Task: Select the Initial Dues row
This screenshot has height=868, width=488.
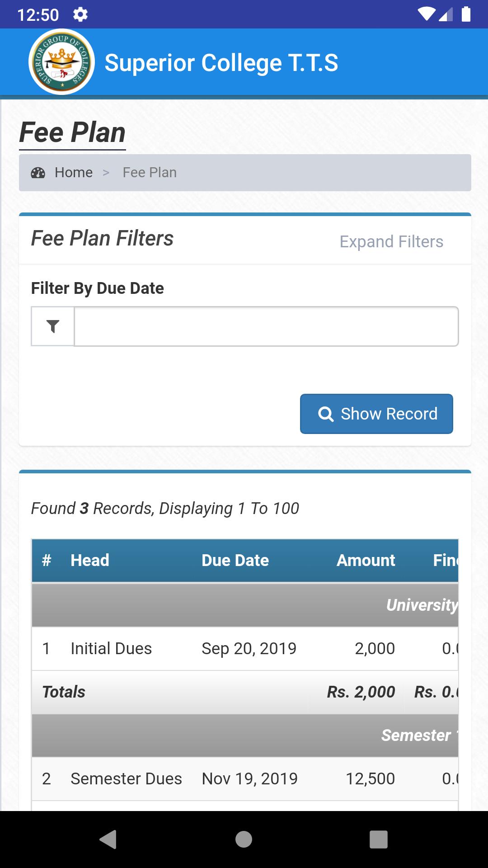Action: click(x=245, y=648)
